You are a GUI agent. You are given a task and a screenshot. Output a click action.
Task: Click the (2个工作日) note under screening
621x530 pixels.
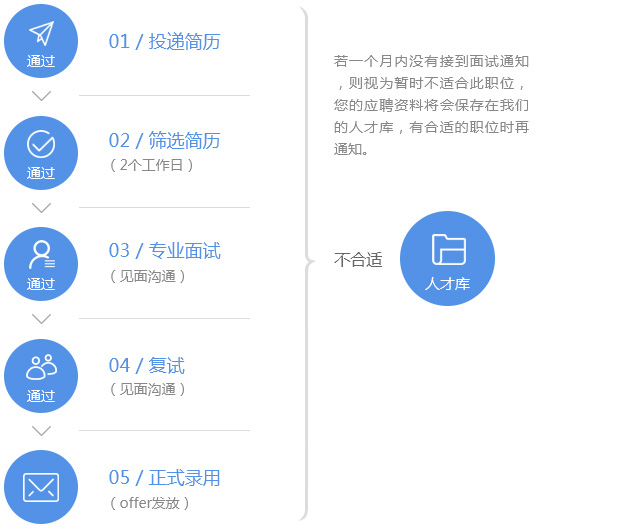[151, 165]
